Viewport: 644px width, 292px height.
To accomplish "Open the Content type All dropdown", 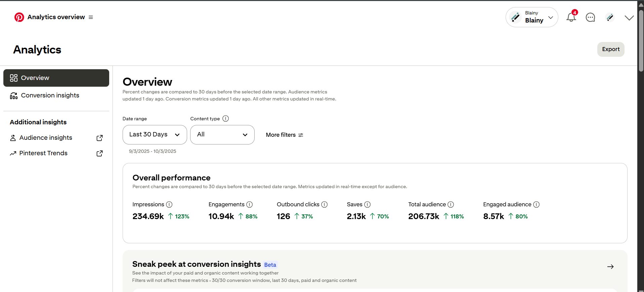I will [222, 135].
